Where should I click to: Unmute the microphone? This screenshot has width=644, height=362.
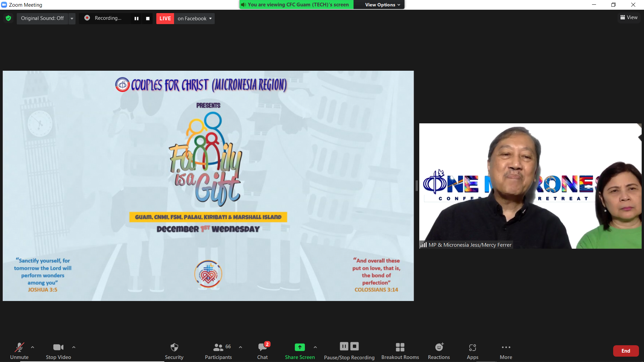(x=19, y=351)
